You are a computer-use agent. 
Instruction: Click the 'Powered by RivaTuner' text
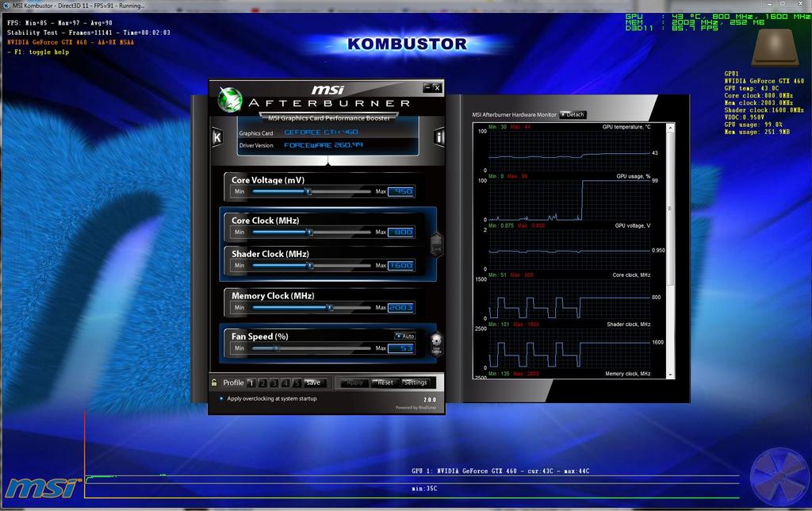pos(416,408)
